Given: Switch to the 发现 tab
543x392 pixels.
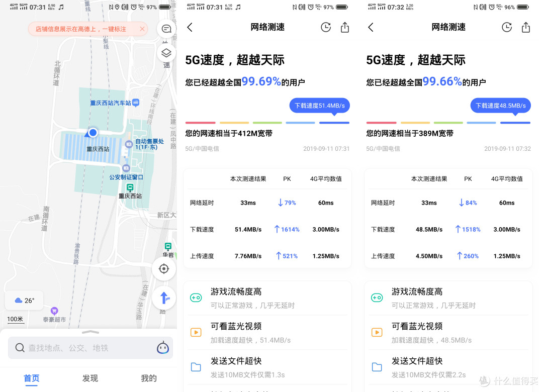Looking at the screenshot, I should click(90, 378).
